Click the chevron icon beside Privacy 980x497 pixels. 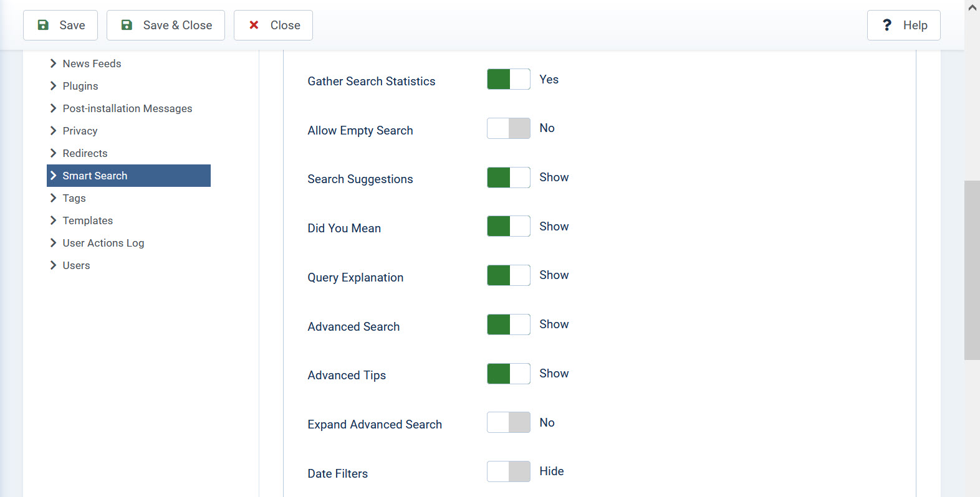tap(53, 131)
